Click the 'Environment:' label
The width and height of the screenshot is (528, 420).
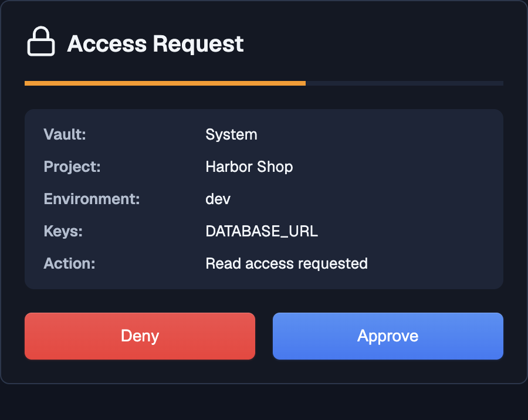point(92,199)
